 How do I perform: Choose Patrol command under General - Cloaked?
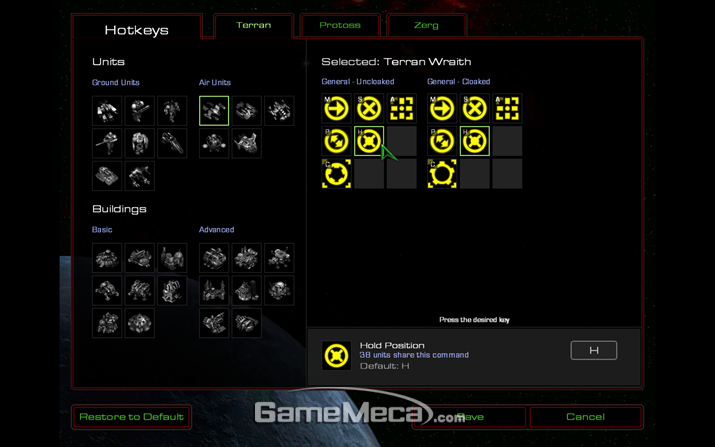tap(442, 141)
